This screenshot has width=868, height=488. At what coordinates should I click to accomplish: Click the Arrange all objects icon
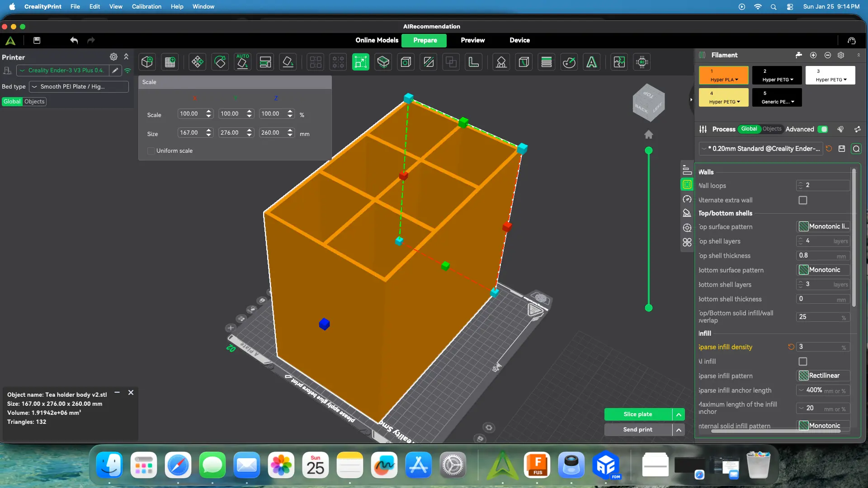[265, 62]
